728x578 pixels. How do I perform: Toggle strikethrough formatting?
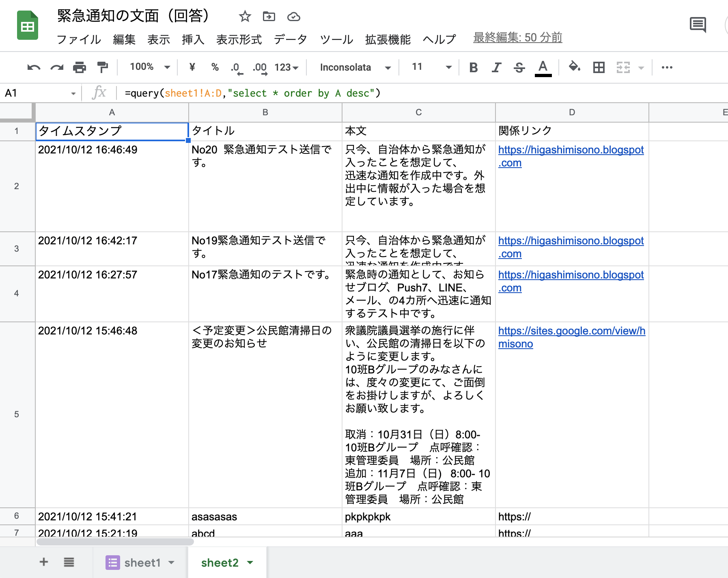coord(519,67)
